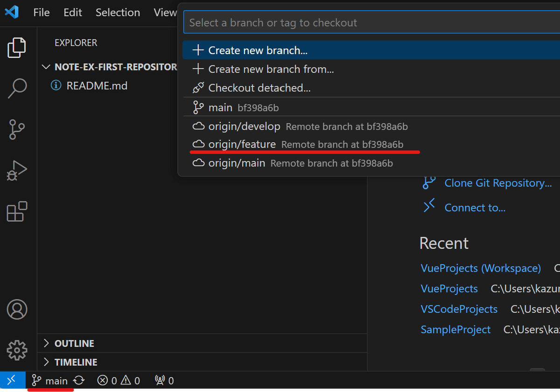Open the Run and Debug view
The image size is (560, 392).
(17, 170)
